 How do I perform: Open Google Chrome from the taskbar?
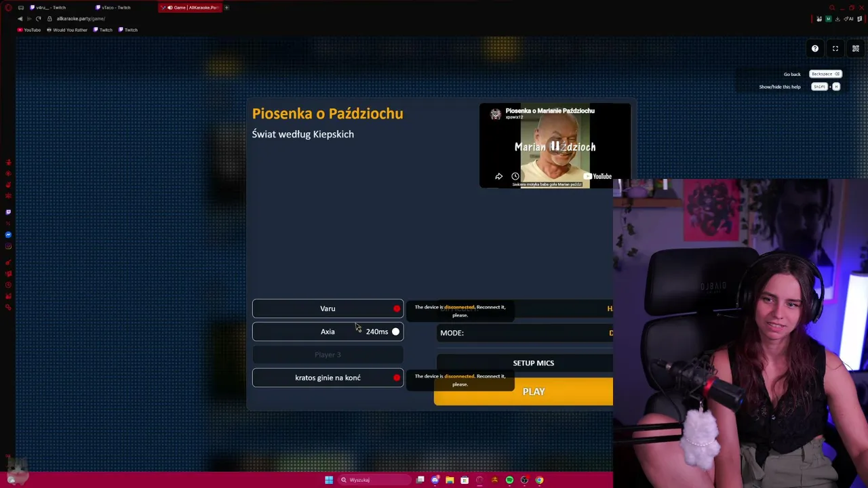click(539, 480)
